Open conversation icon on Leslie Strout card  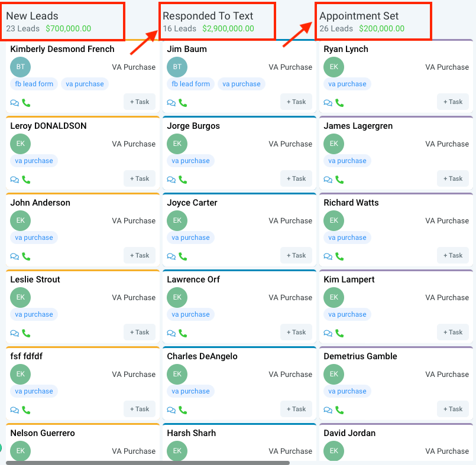[x=15, y=333]
